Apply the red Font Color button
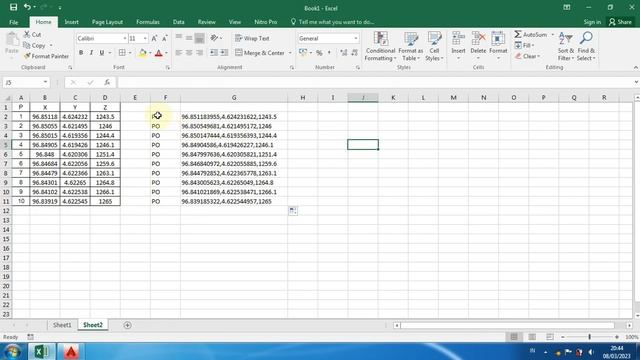 click(x=159, y=53)
